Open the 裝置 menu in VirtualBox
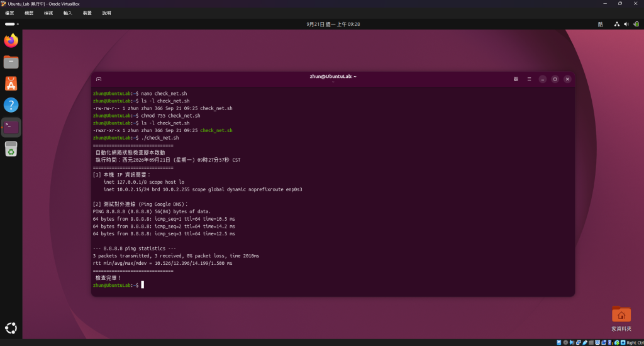644x346 pixels. (87, 13)
